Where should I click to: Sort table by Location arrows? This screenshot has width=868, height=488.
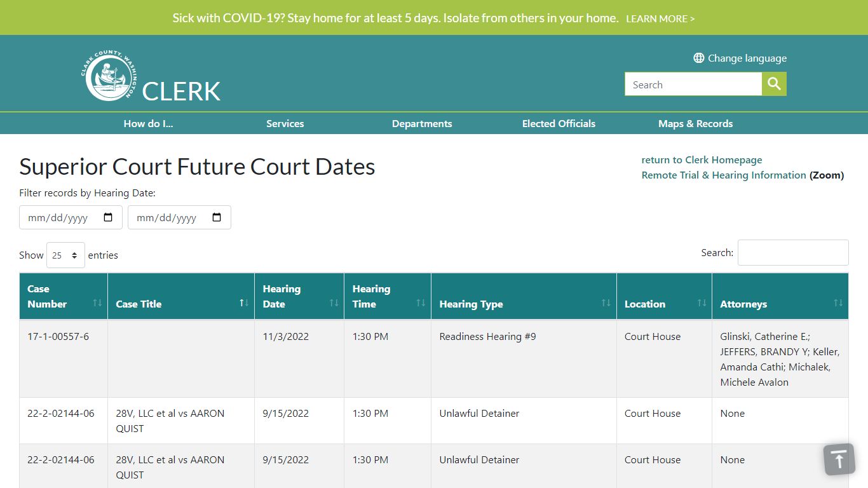(x=702, y=302)
